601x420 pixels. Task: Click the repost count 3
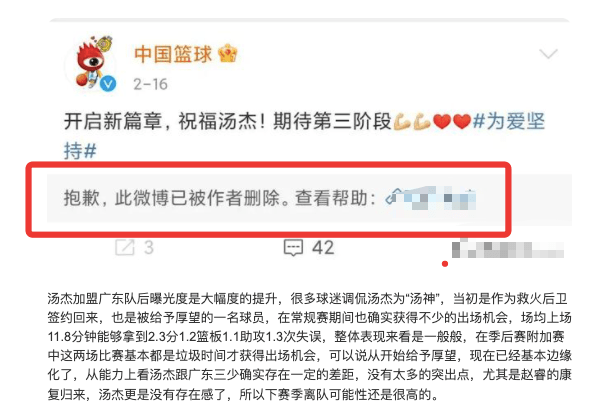point(149,248)
